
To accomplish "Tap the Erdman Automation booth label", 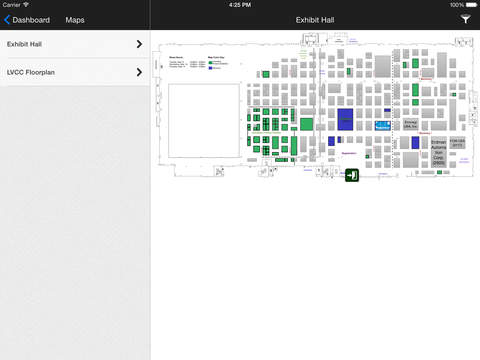I will click(439, 152).
